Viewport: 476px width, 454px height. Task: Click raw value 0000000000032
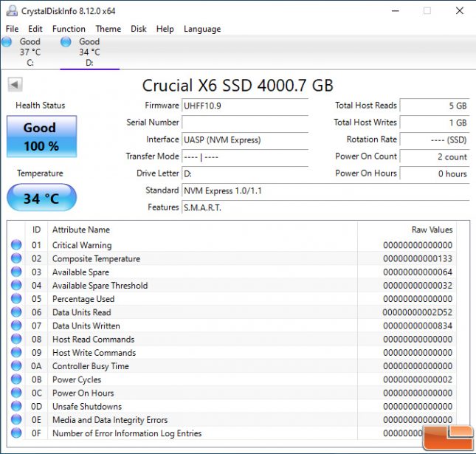click(x=418, y=286)
